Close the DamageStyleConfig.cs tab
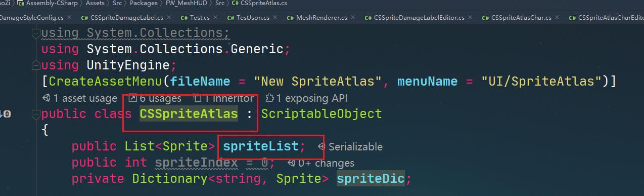 pyautogui.click(x=69, y=18)
